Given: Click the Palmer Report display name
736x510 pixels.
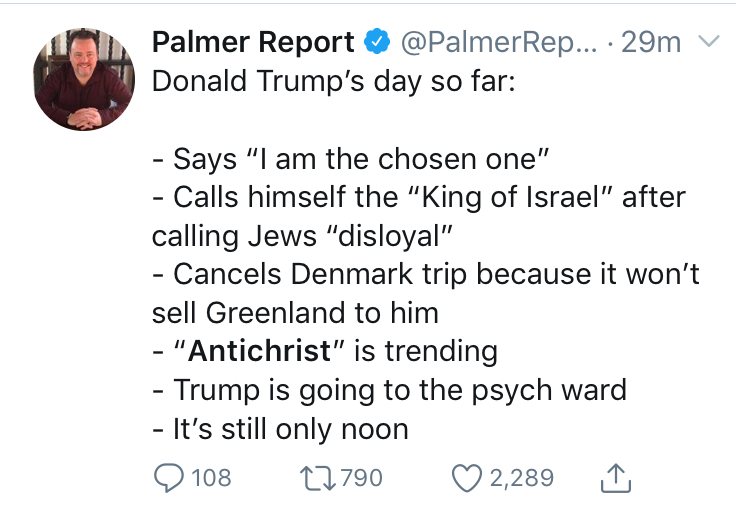Looking at the screenshot, I should 253,42.
